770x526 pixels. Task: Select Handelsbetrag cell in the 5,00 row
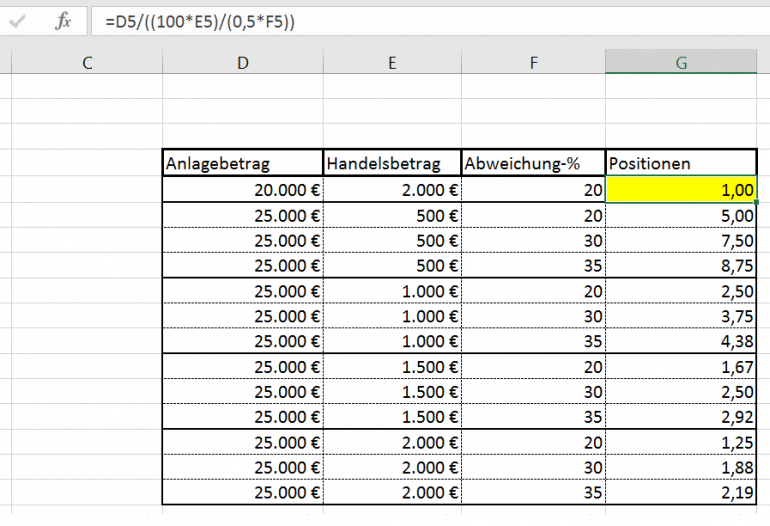(392, 215)
